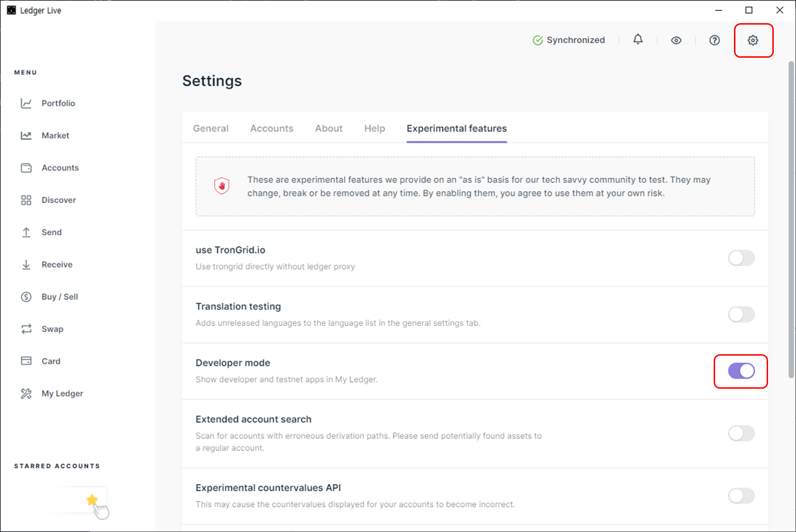This screenshot has width=796, height=532.
Task: Minimize the Ledger Live window
Action: (x=718, y=10)
